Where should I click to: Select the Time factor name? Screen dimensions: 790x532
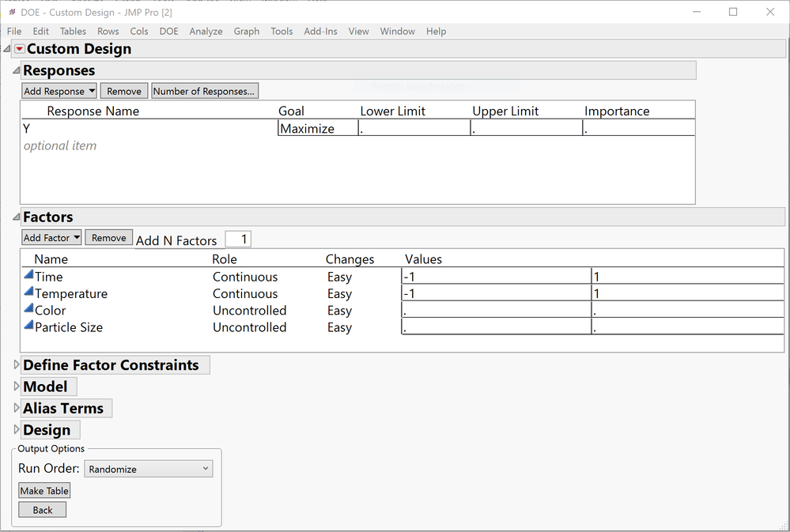49,277
